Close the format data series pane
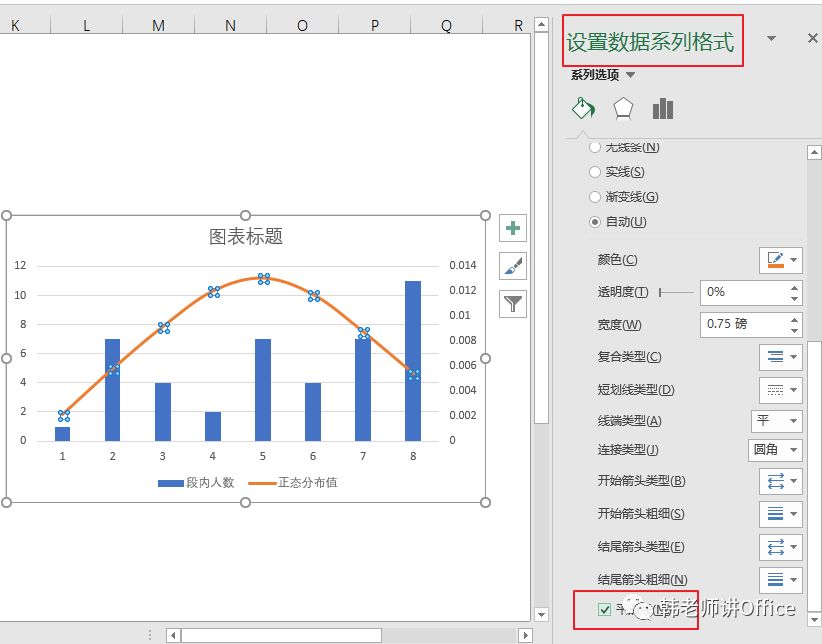 812,38
